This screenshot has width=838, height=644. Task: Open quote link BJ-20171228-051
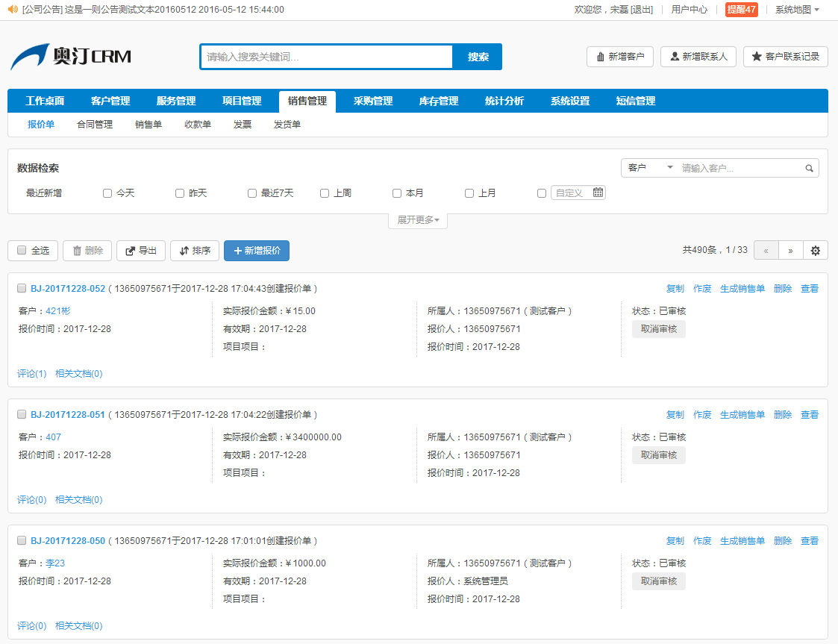68,414
